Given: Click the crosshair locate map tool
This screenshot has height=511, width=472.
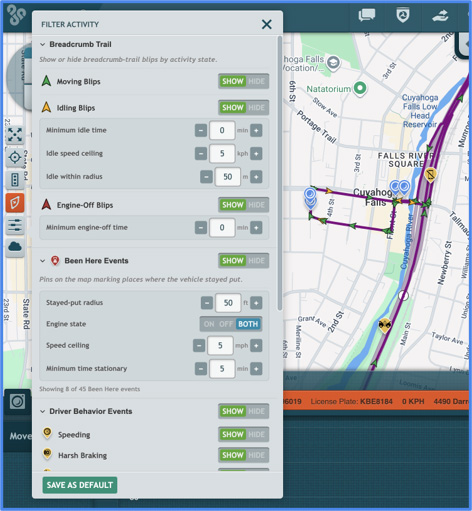Looking at the screenshot, I should point(15,157).
